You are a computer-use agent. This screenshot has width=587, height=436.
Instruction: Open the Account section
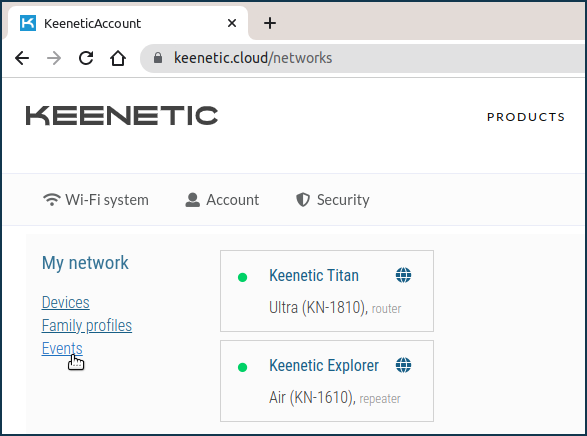coord(222,200)
